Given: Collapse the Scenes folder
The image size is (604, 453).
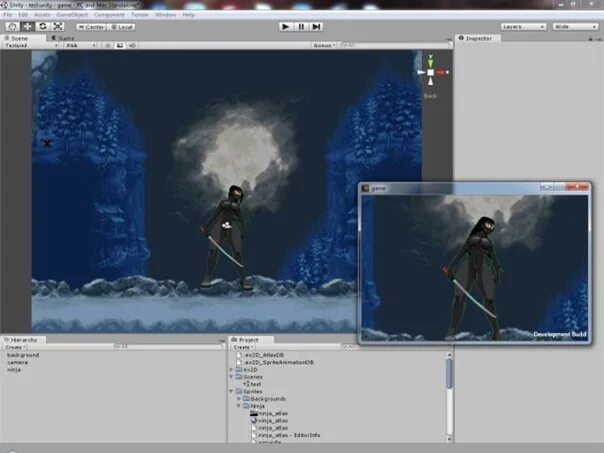Looking at the screenshot, I should pyautogui.click(x=232, y=377).
